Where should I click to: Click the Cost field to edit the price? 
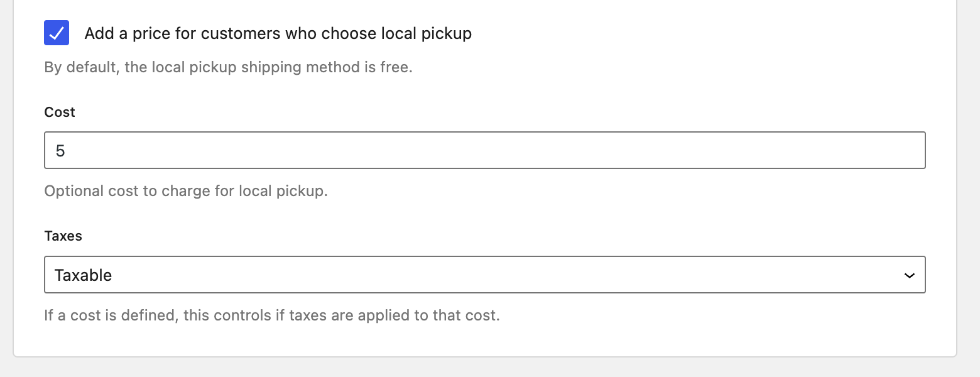coord(484,150)
